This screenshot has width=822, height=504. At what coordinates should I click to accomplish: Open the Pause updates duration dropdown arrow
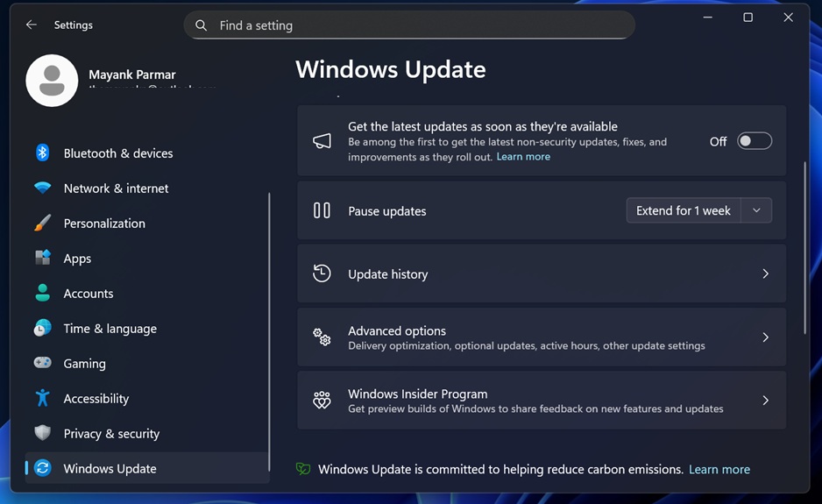[756, 210]
